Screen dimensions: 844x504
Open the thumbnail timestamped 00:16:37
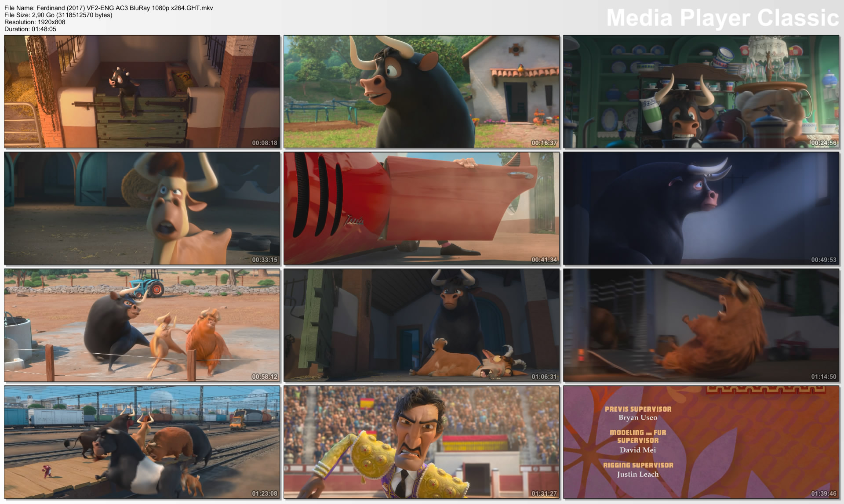point(422,91)
